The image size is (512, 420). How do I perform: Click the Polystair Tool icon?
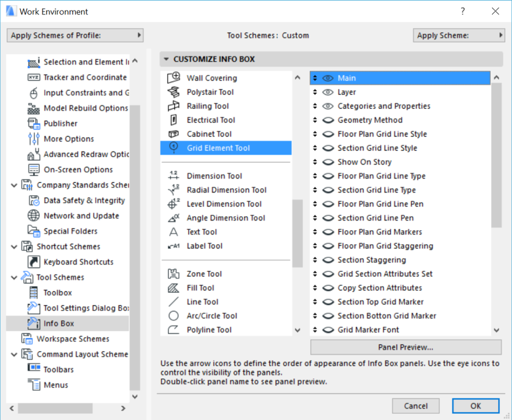click(x=174, y=92)
